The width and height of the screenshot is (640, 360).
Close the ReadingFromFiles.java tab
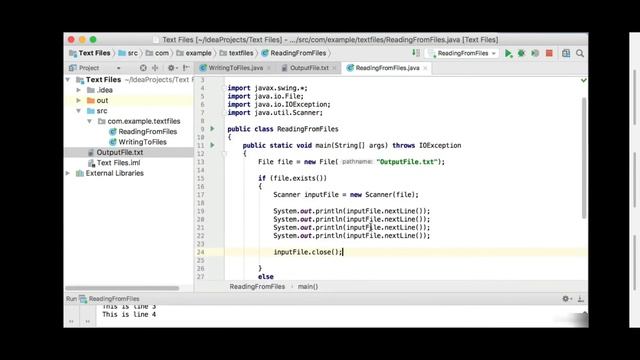(425, 68)
